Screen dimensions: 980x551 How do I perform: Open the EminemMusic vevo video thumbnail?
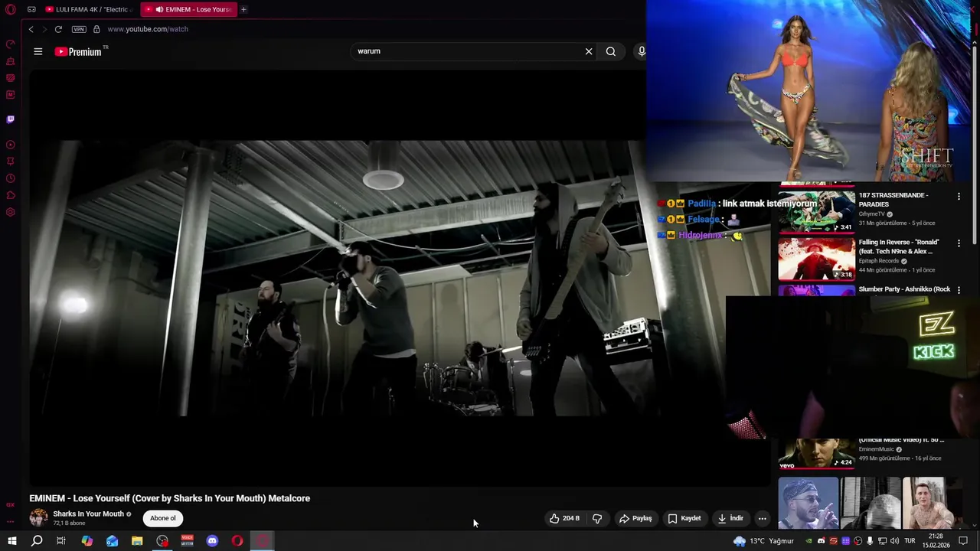[816, 454]
